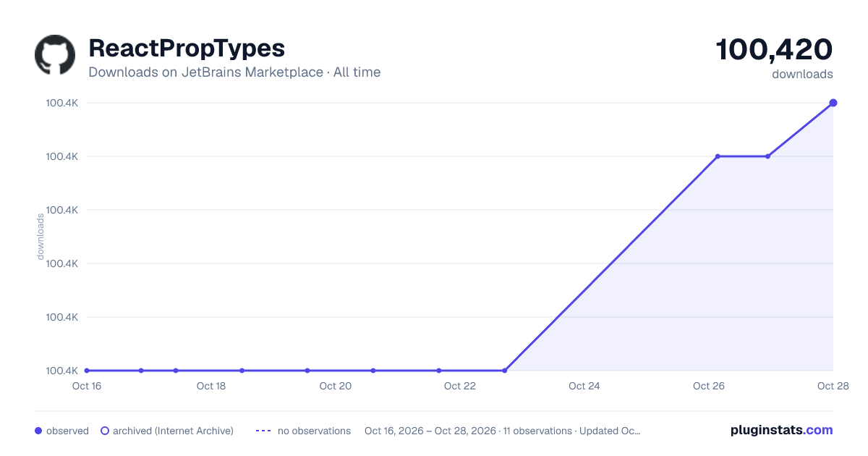
Task: Click the 'Downloads on JetBrains Marketplace · All time' subtitle
Action: (x=234, y=72)
